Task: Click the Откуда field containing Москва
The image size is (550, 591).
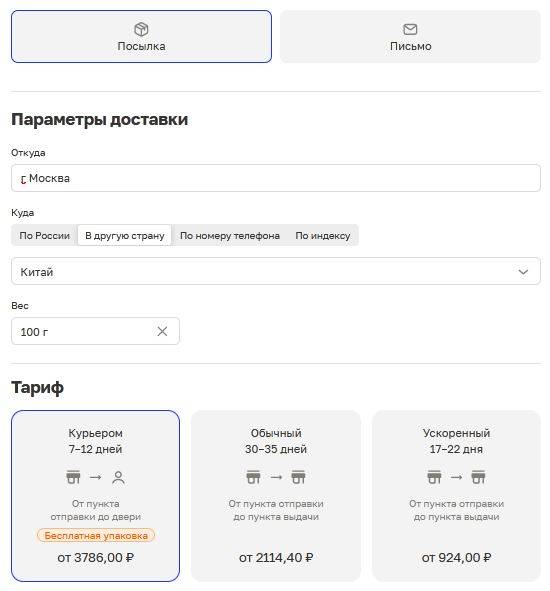Action: point(276,178)
